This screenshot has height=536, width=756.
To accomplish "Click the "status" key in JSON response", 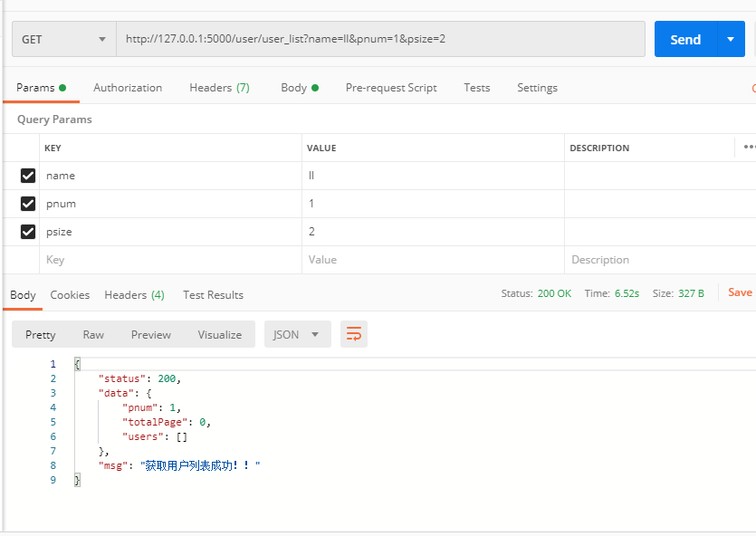I will pyautogui.click(x=122, y=378).
